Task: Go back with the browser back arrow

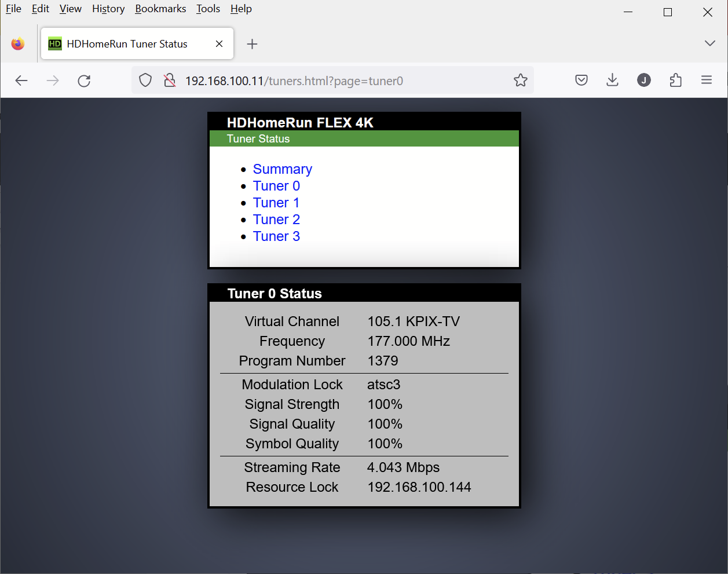Action: pyautogui.click(x=21, y=81)
